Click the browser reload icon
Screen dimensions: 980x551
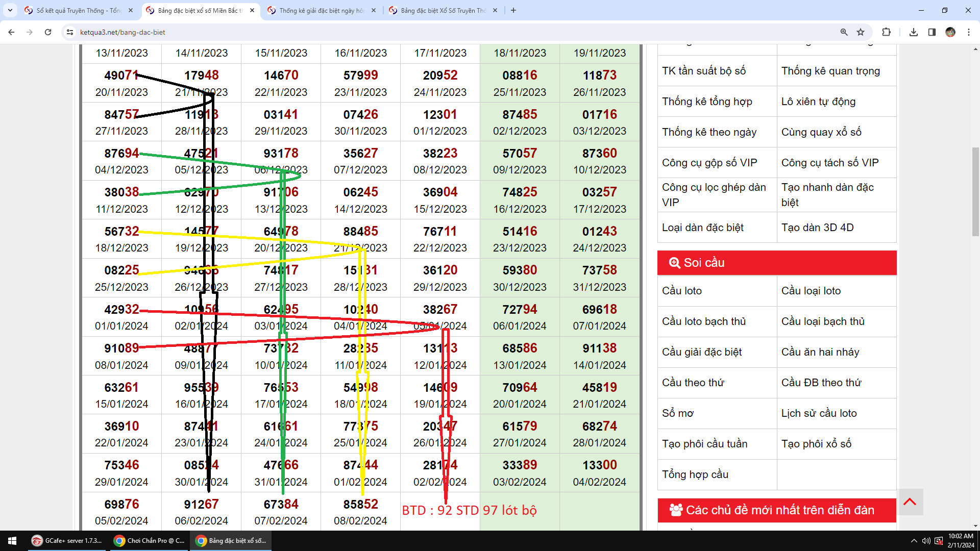tap(48, 32)
